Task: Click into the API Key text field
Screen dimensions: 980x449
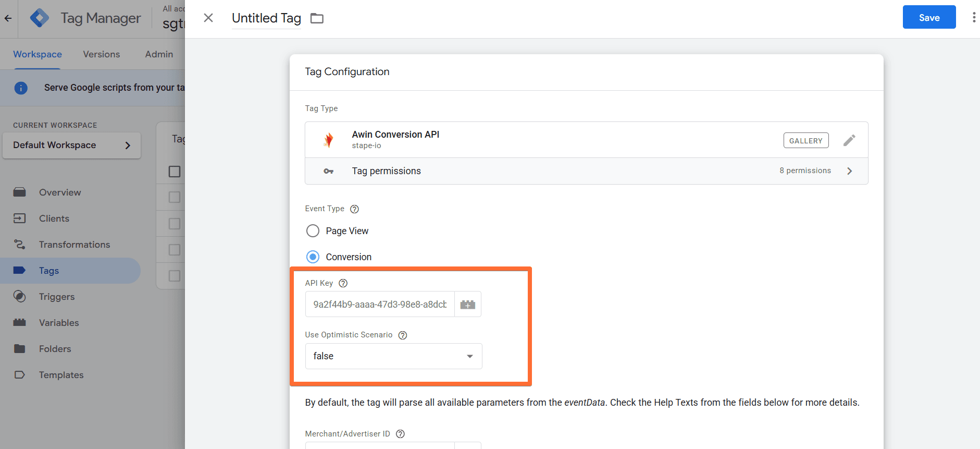Action: pos(380,305)
